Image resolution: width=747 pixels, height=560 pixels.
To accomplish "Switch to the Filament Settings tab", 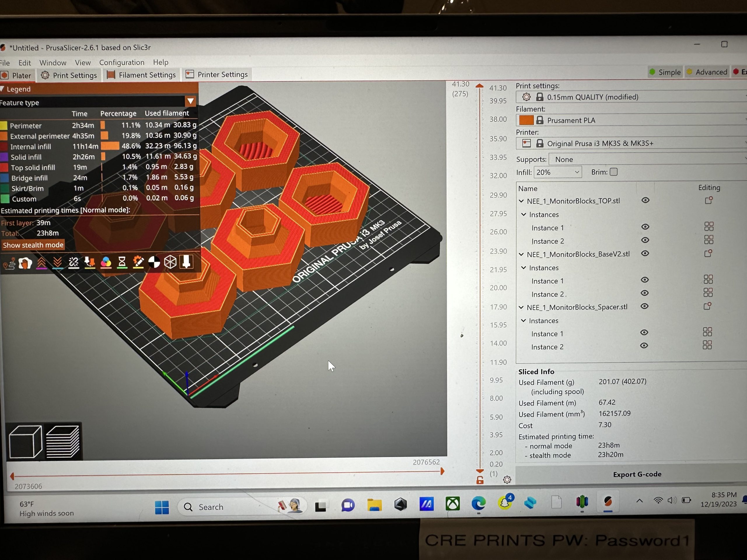I will pos(141,75).
